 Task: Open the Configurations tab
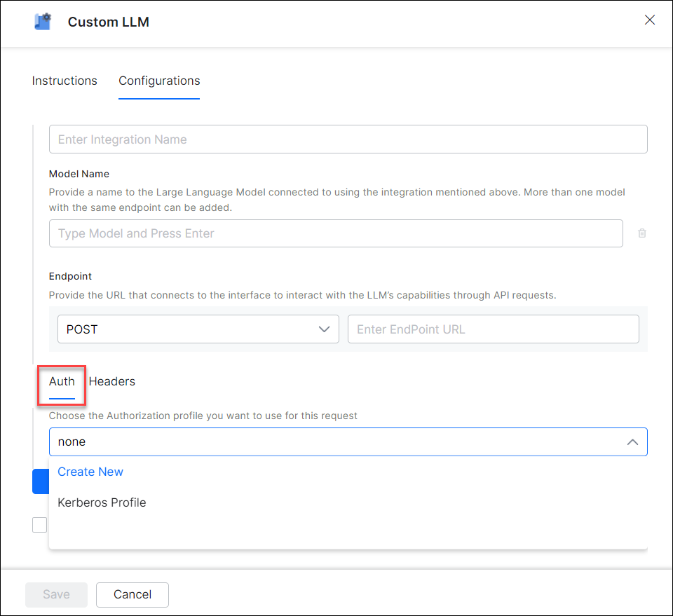pyautogui.click(x=158, y=81)
